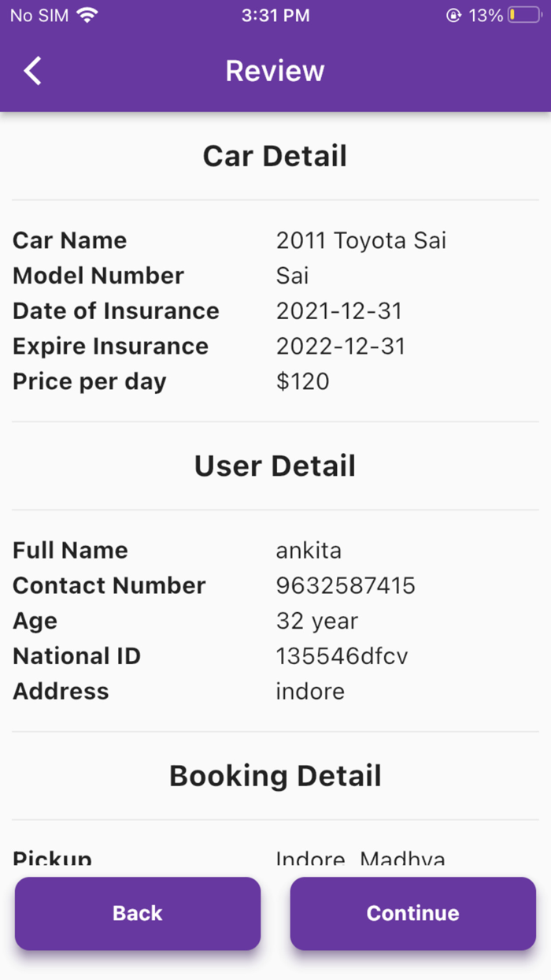Select the car name 2011 Toyota Sai
551x980 pixels.
coord(361,239)
